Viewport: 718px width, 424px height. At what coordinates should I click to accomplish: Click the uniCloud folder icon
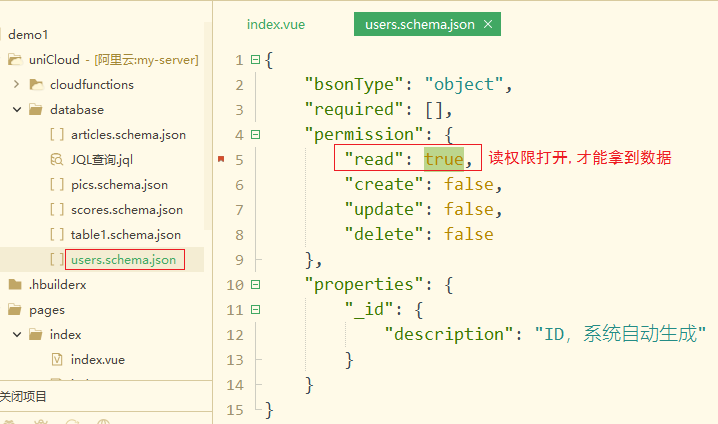15,60
